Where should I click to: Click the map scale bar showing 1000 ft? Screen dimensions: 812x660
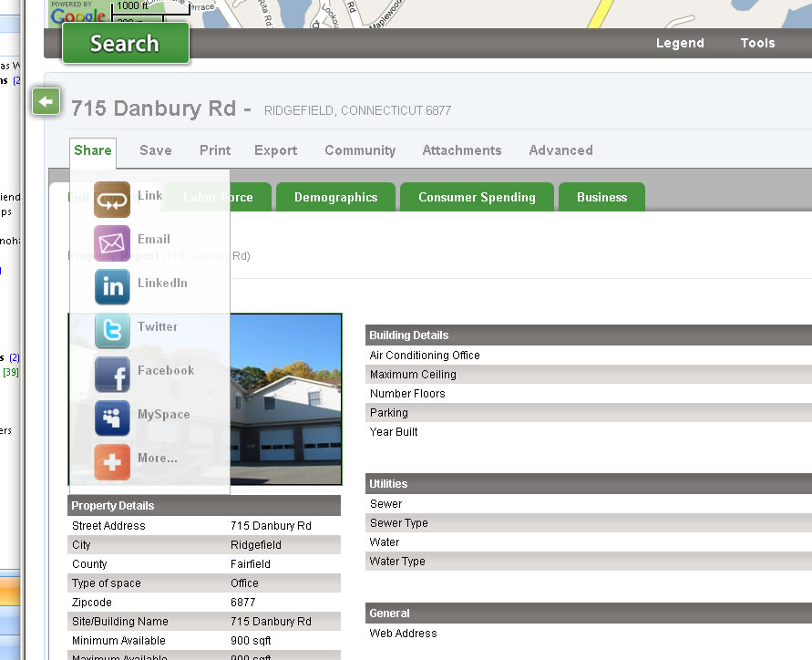tap(150, 6)
